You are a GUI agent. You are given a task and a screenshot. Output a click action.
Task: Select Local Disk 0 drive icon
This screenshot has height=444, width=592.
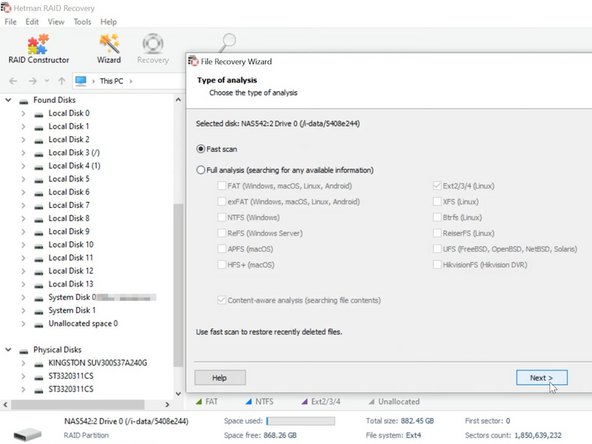[x=39, y=114]
